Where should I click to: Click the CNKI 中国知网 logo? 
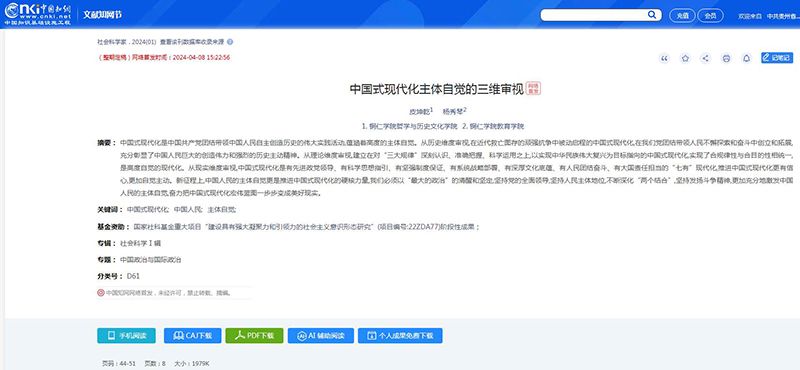tap(38, 14)
